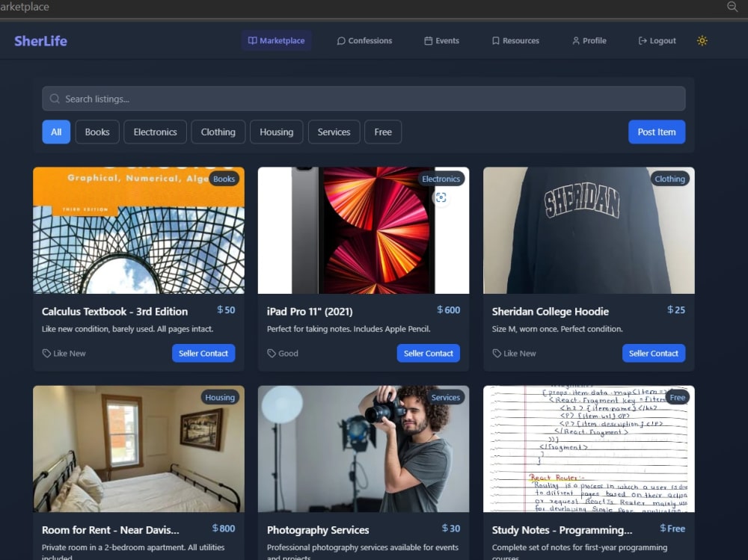Image resolution: width=748 pixels, height=560 pixels.
Task: Click the magnifier icon in the search field
Action: 55,99
